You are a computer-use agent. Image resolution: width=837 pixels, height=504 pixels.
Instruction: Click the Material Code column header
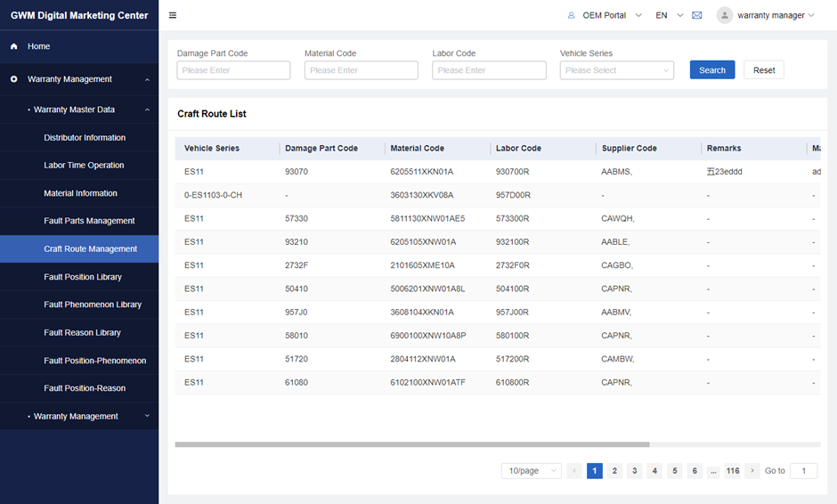click(417, 149)
